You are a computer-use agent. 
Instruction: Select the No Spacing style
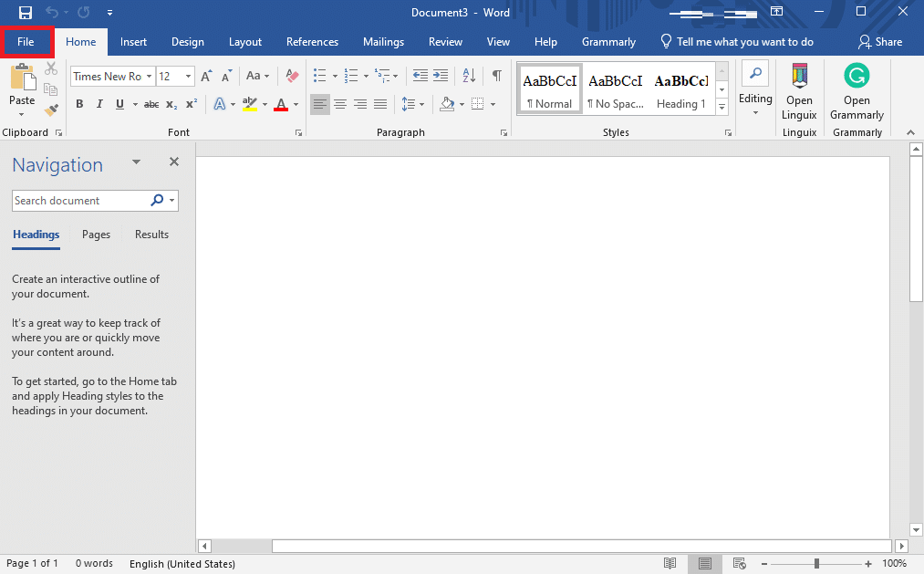pyautogui.click(x=615, y=89)
